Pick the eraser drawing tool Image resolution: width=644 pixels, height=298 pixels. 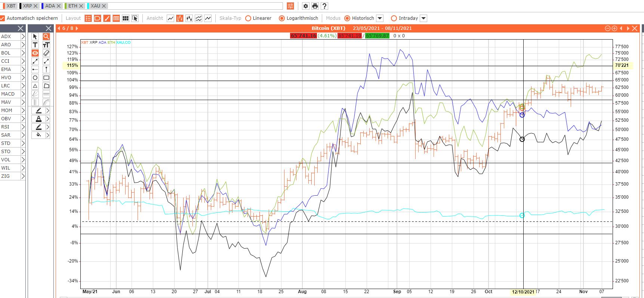click(46, 53)
